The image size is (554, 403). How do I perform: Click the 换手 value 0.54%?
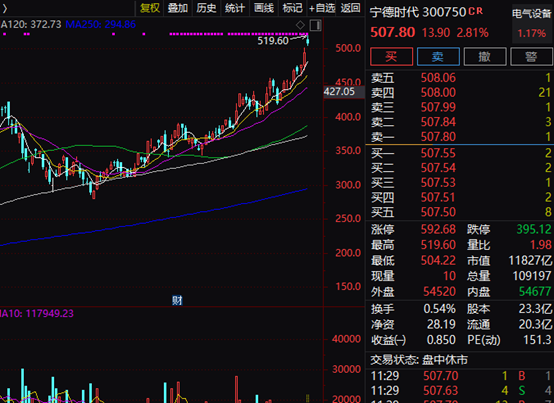[440, 309]
